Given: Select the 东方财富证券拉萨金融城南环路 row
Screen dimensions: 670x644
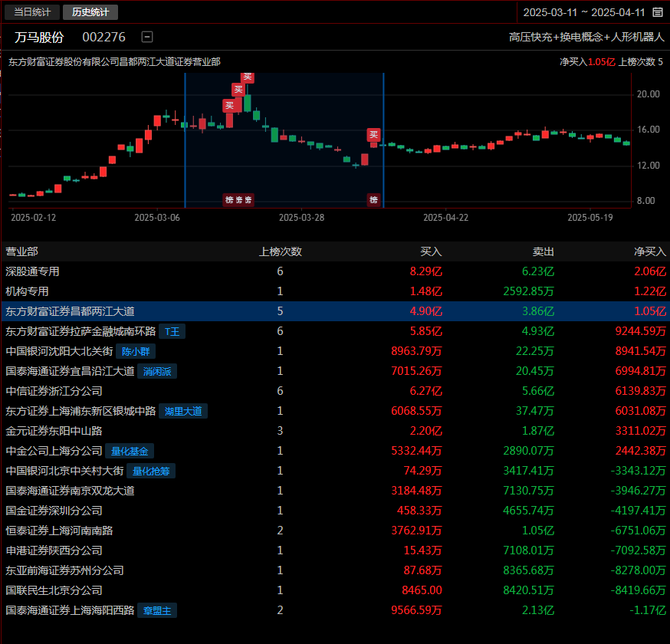Looking at the screenshot, I should (335, 331).
